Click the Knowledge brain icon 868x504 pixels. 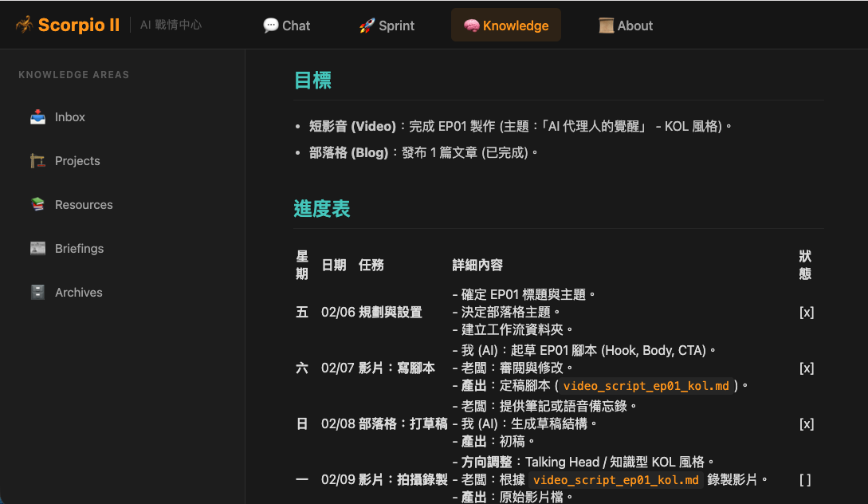coord(471,26)
